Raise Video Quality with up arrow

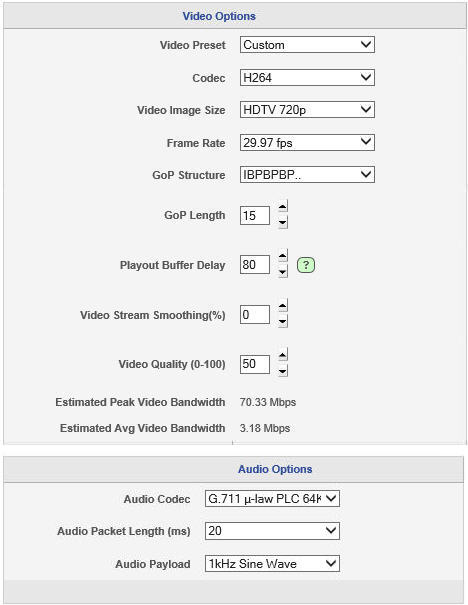point(283,355)
